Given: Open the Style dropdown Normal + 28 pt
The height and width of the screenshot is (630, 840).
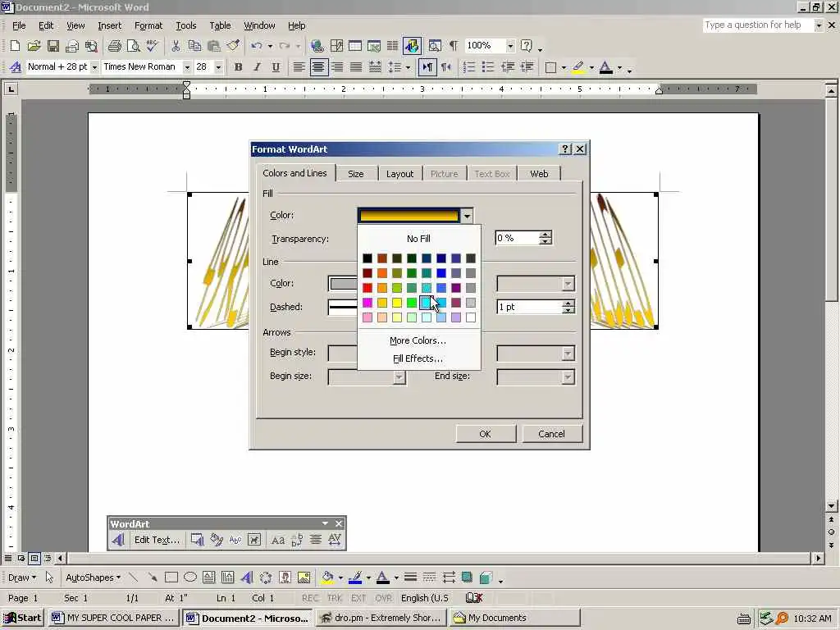Looking at the screenshot, I should pos(94,67).
